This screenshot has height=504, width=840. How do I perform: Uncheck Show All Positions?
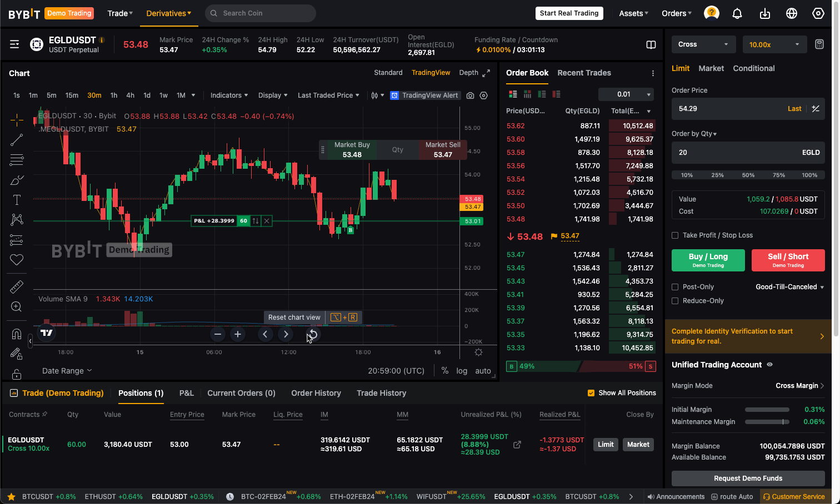(x=591, y=393)
